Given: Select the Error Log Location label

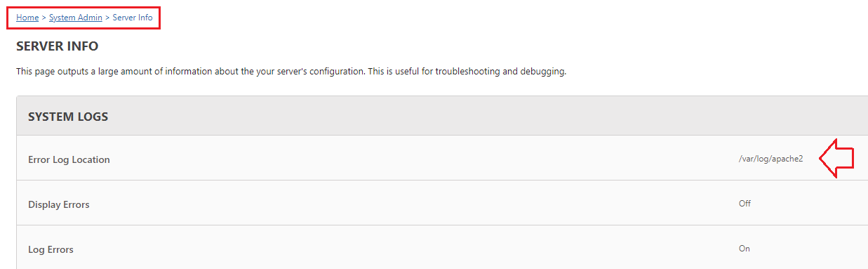Looking at the screenshot, I should click(69, 159).
